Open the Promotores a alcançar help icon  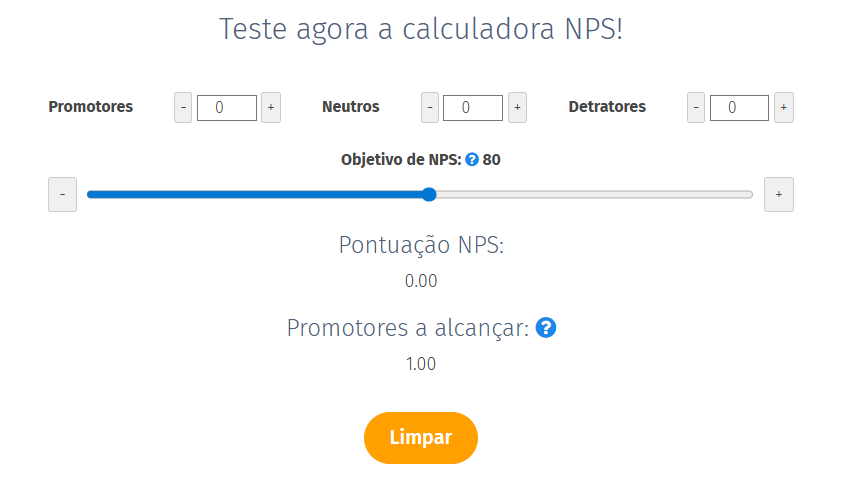pyautogui.click(x=546, y=328)
